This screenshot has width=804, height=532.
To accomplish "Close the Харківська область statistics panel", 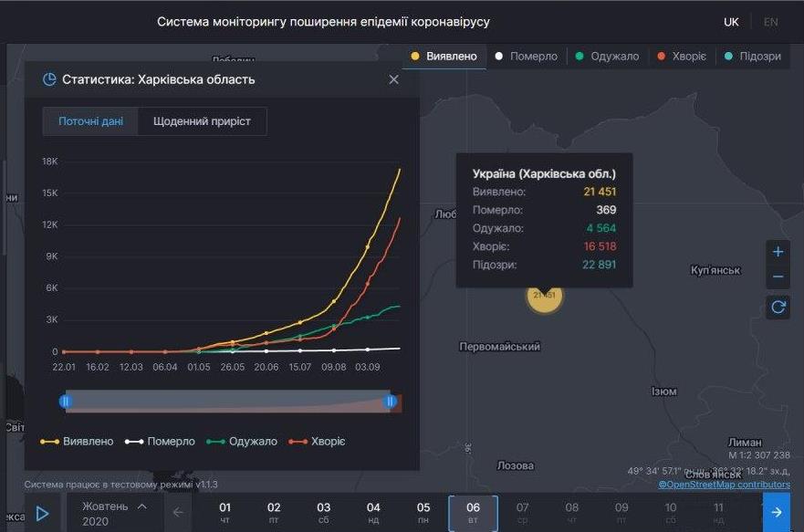I will (393, 79).
